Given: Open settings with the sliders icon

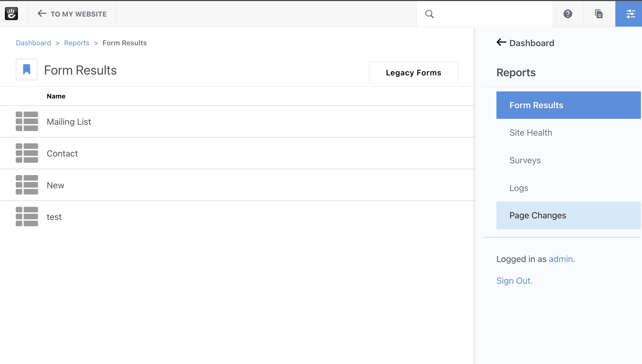Looking at the screenshot, I should [x=631, y=14].
